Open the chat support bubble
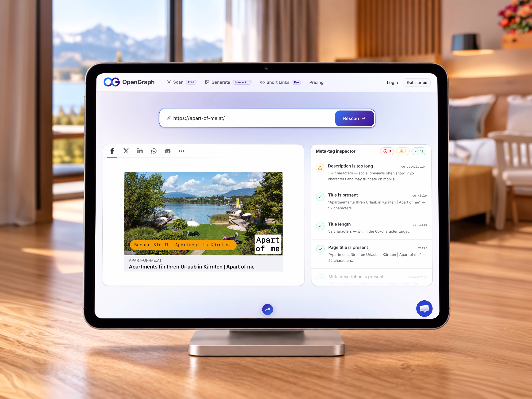This screenshot has width=532, height=399. pyautogui.click(x=424, y=309)
